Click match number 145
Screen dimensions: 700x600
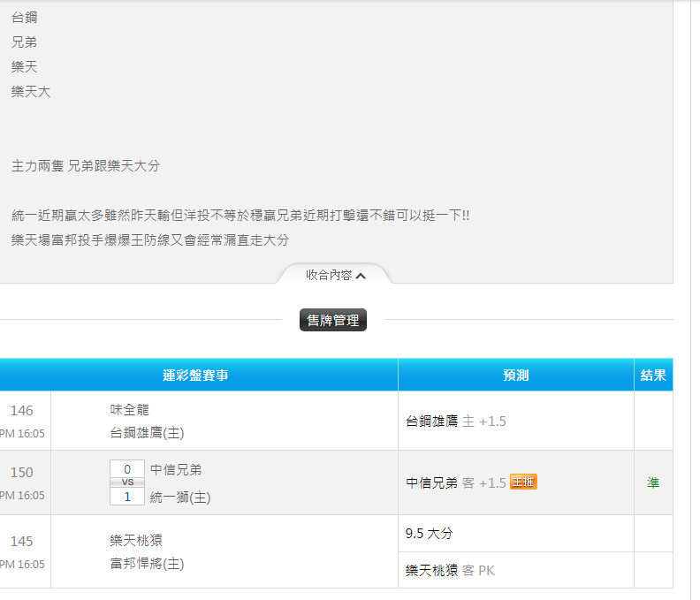pyautogui.click(x=22, y=541)
